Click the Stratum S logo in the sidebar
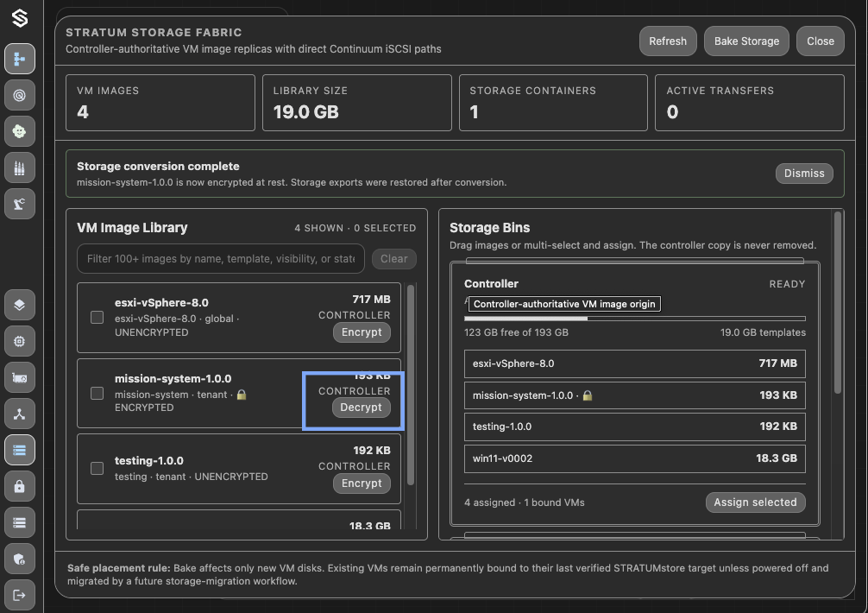This screenshot has width=868, height=613. 20,18
